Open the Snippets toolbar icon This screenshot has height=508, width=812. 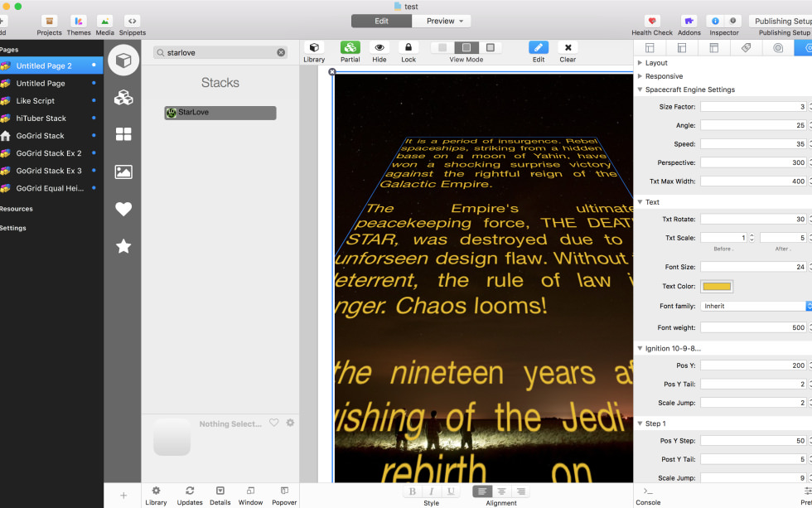132,22
